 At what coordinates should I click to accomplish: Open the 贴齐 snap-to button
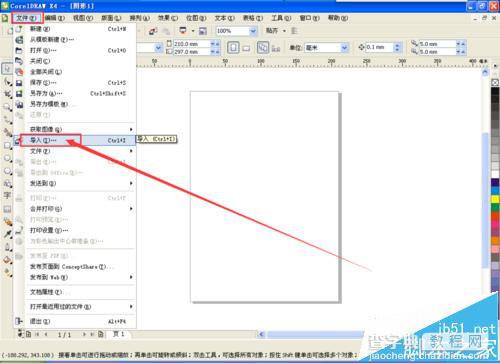click(275, 31)
